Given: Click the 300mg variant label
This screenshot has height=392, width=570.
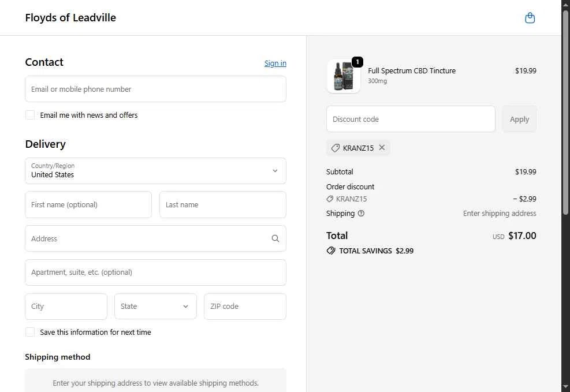Looking at the screenshot, I should pyautogui.click(x=377, y=81).
